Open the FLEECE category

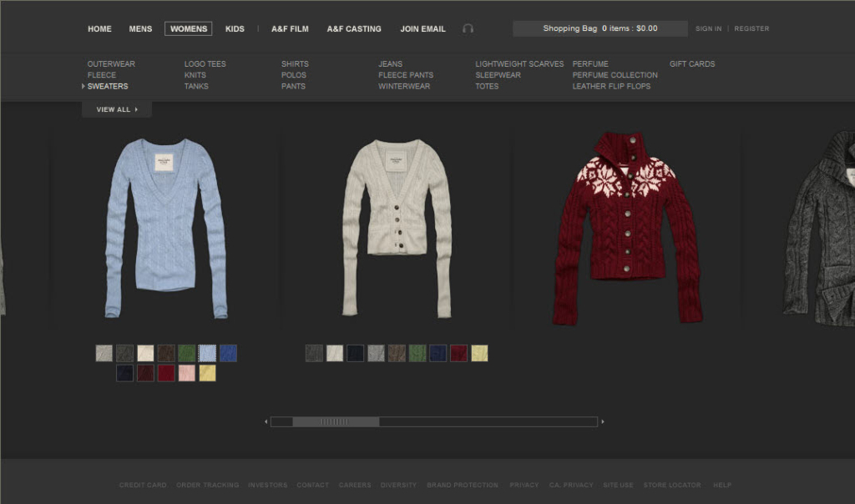pos(101,75)
